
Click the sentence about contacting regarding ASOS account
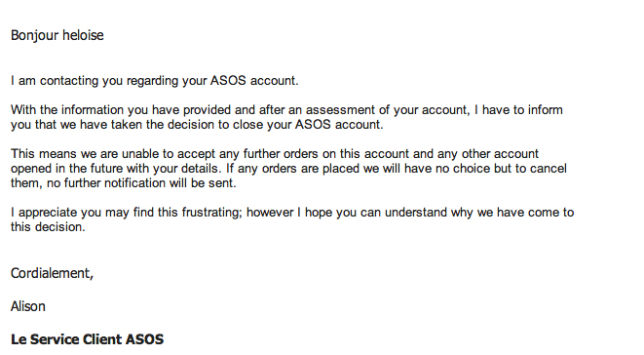click(x=155, y=81)
